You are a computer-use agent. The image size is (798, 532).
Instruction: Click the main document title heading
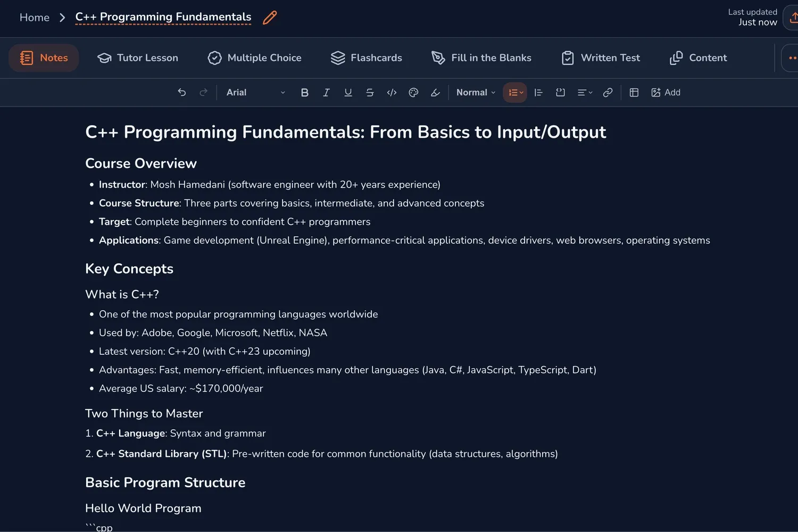pos(346,132)
